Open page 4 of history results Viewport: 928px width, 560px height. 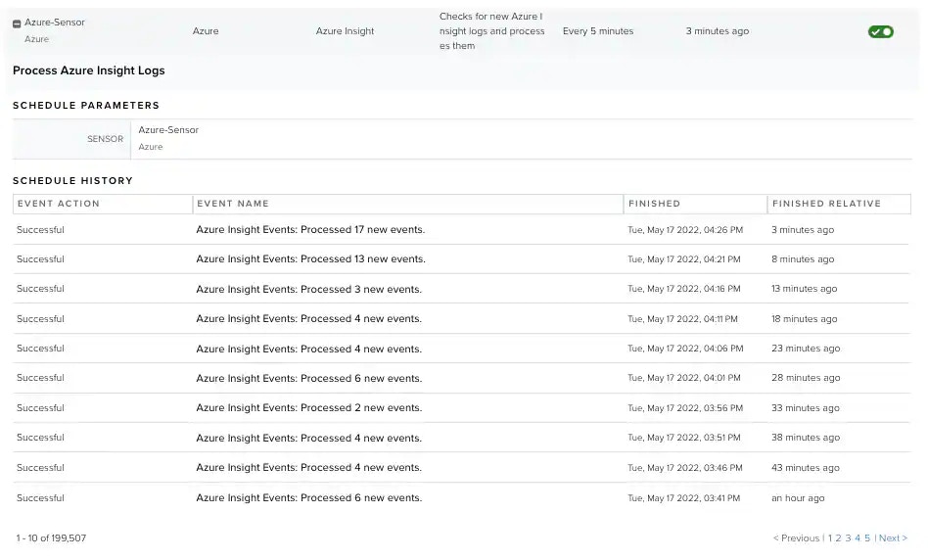[858, 538]
